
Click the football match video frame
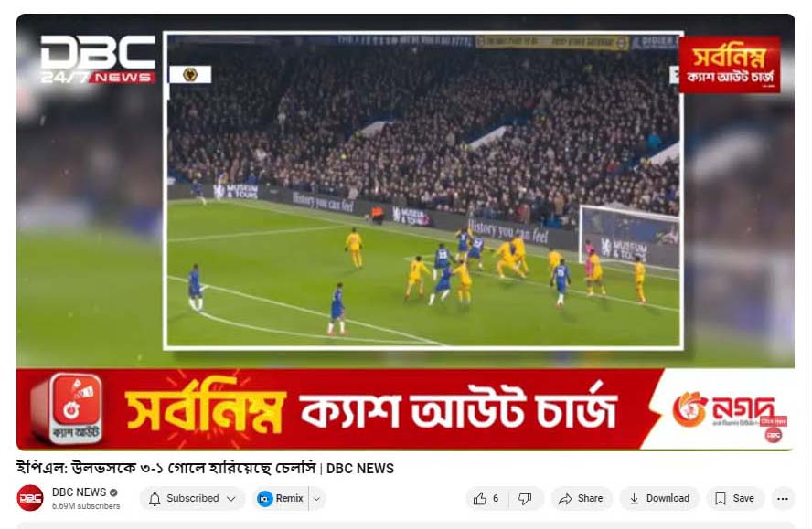(423, 191)
